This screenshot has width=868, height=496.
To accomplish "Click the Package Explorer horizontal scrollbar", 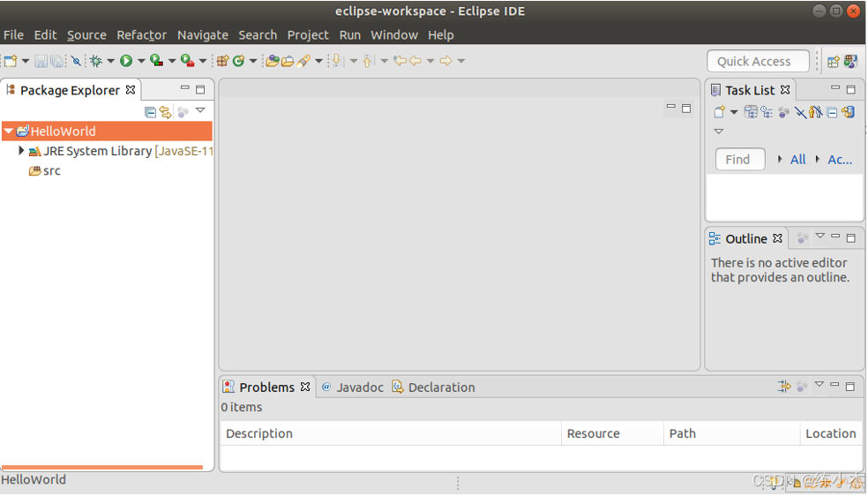I will pyautogui.click(x=102, y=467).
